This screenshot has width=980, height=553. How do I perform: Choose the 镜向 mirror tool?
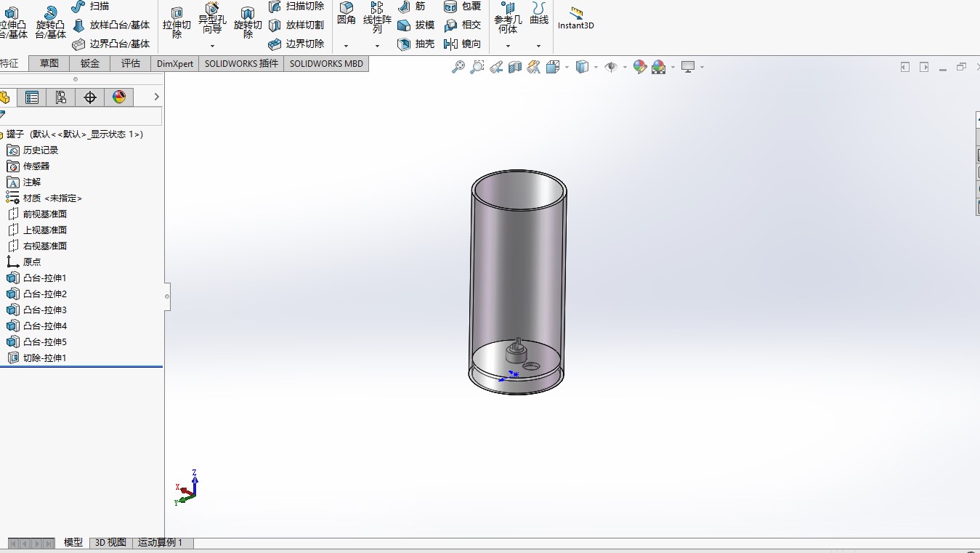pyautogui.click(x=463, y=44)
